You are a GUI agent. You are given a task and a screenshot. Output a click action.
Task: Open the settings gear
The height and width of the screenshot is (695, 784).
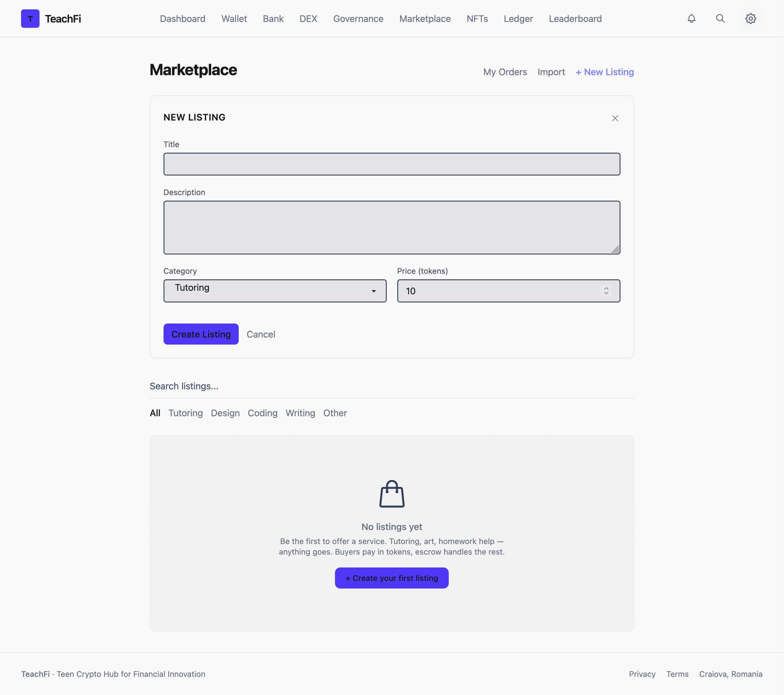coord(750,18)
